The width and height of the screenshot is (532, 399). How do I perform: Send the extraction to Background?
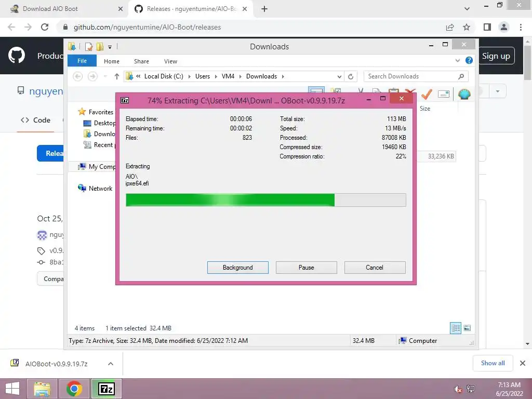tap(238, 268)
